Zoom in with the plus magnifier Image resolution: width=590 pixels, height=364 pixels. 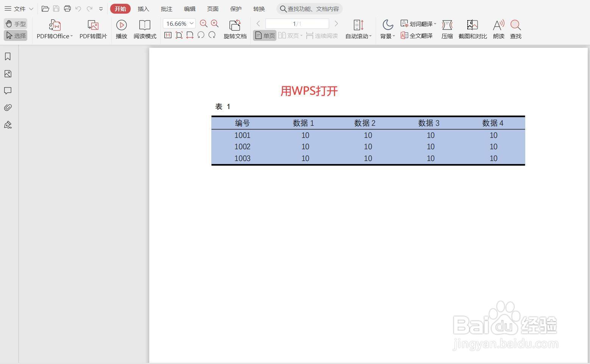pyautogui.click(x=215, y=23)
